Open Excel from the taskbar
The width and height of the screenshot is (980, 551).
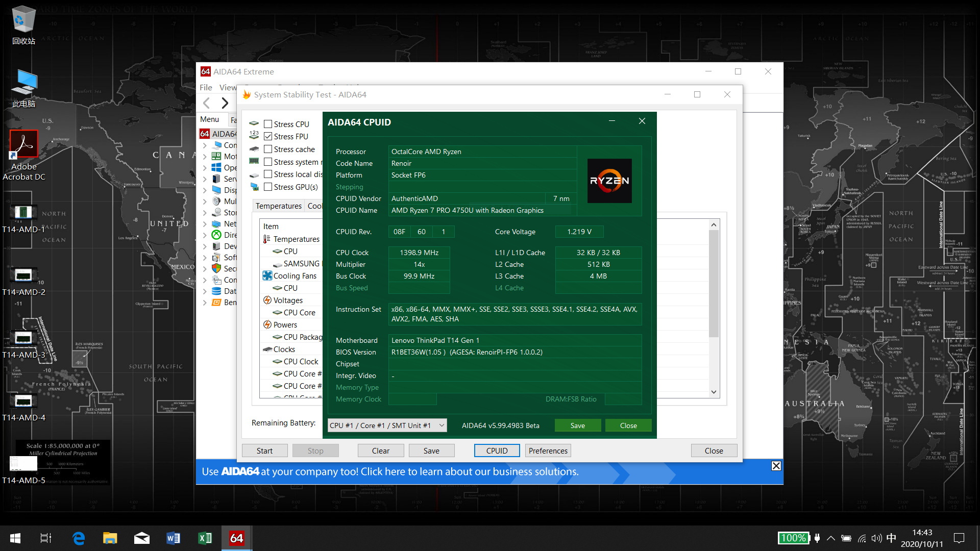click(x=205, y=538)
